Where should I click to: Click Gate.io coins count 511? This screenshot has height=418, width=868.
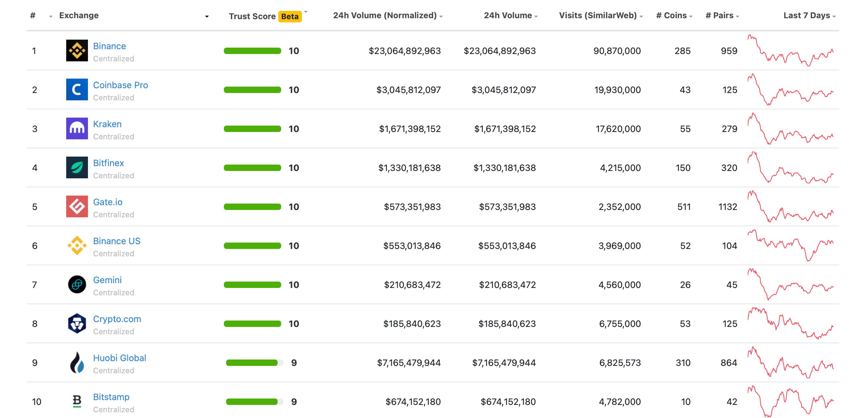(684, 207)
